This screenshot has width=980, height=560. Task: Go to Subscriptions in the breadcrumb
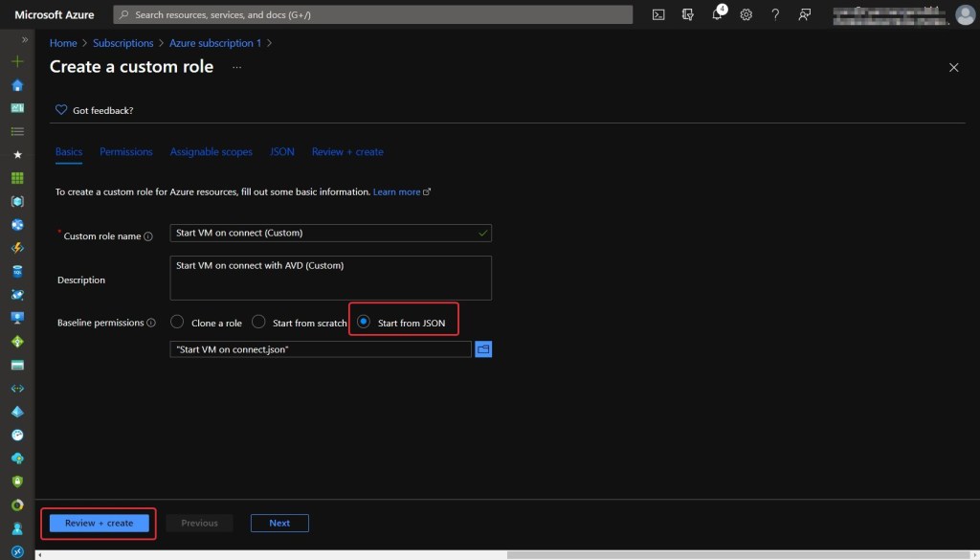pyautogui.click(x=123, y=43)
